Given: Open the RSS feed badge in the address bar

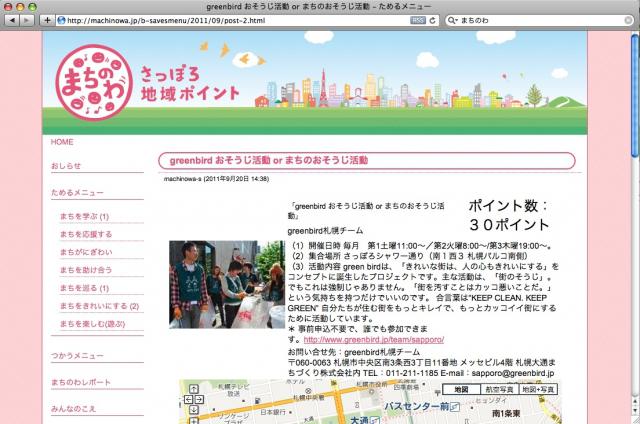Looking at the screenshot, I should (x=418, y=20).
